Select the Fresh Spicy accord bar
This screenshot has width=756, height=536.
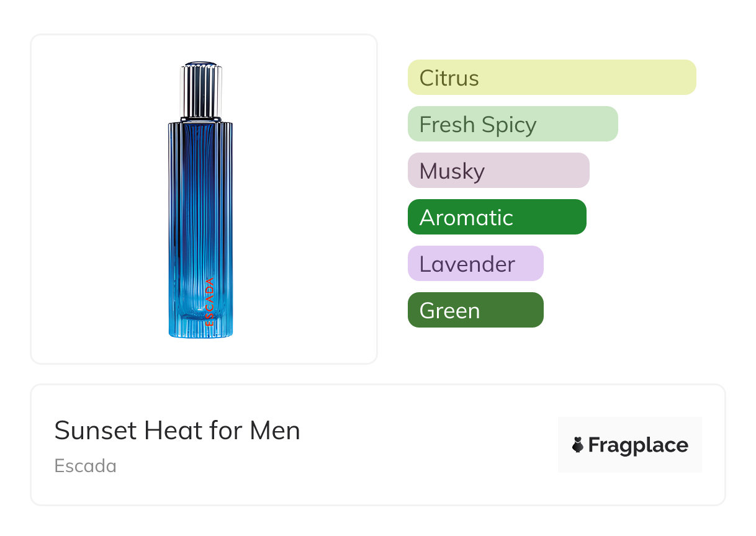513,124
